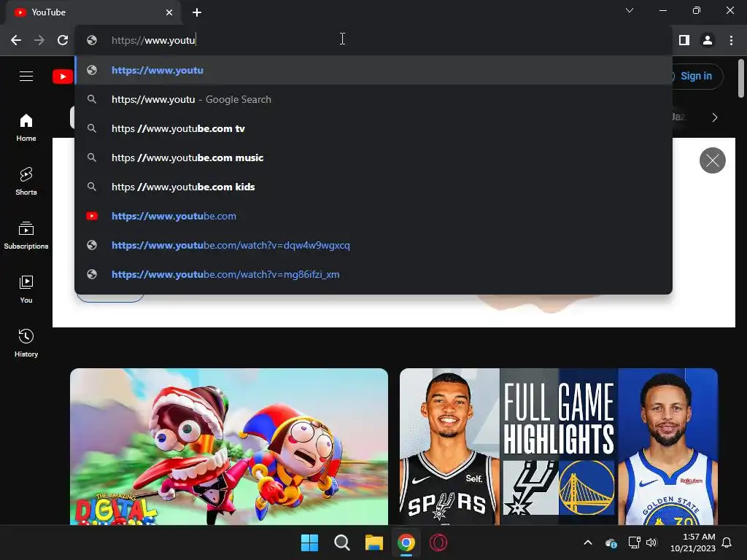Screen dimensions: 747x560
Task: Open the Full Game Highlights Spurs video thumbnail
Action: pos(559,447)
